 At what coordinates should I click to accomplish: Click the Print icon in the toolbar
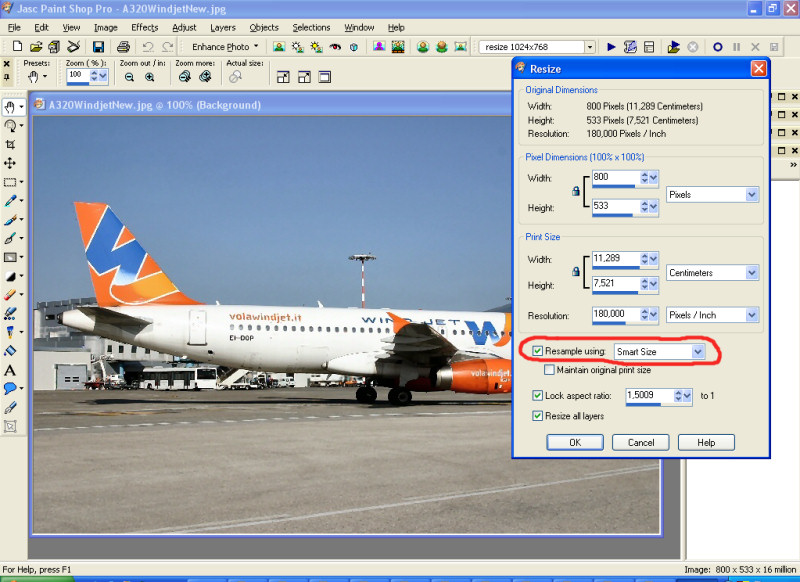tap(123, 47)
